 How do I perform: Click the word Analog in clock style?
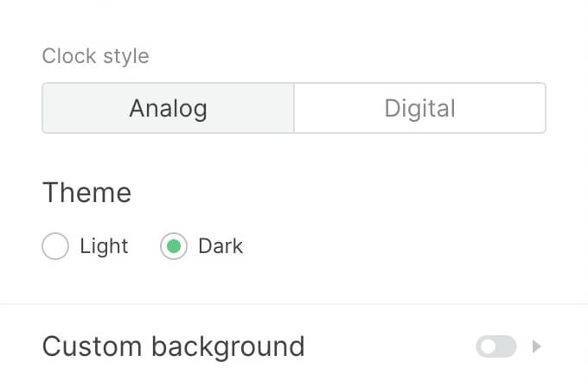pyautogui.click(x=169, y=108)
